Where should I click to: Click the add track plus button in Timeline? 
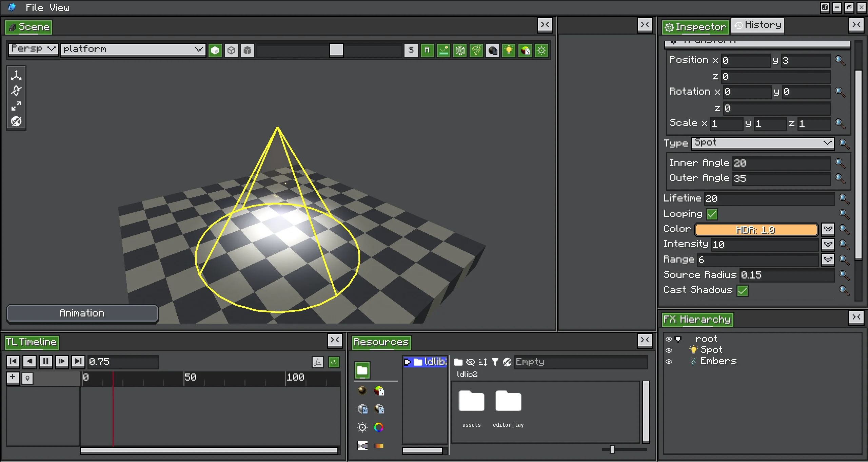tap(13, 377)
